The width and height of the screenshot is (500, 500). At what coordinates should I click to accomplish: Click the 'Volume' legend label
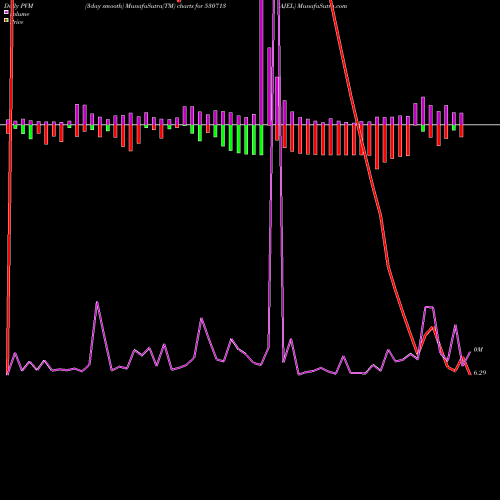coord(19,14)
